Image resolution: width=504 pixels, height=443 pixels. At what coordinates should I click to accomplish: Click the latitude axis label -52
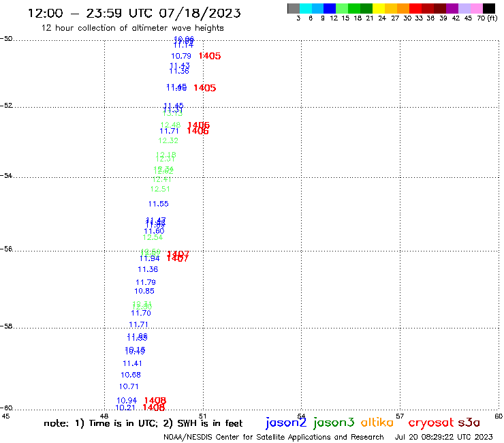pyautogui.click(x=6, y=106)
